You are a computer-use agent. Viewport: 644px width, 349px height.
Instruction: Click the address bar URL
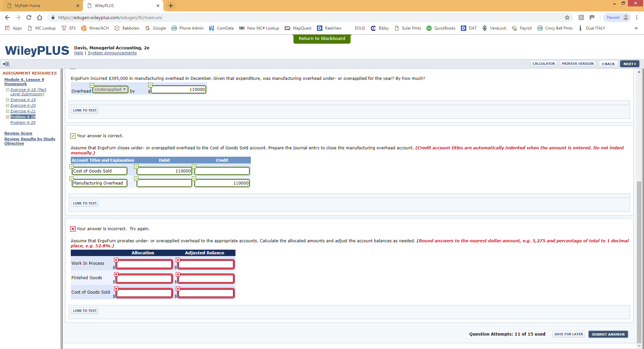coord(110,17)
